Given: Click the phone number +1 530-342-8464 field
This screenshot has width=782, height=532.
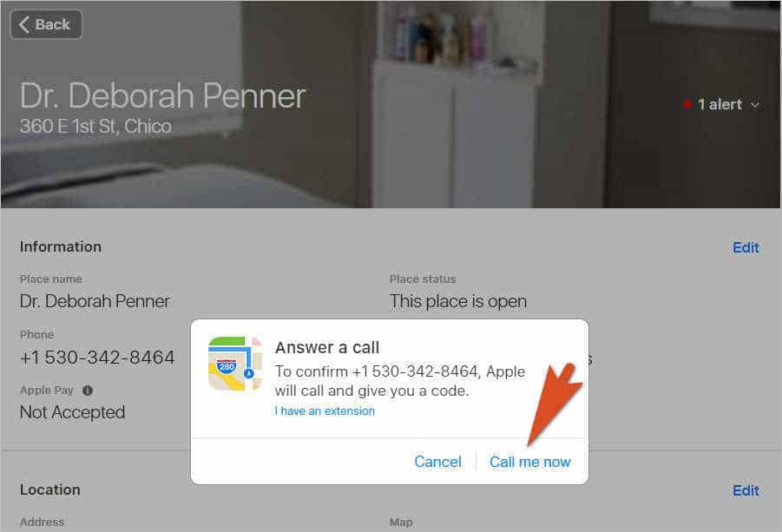Looking at the screenshot, I should [97, 358].
